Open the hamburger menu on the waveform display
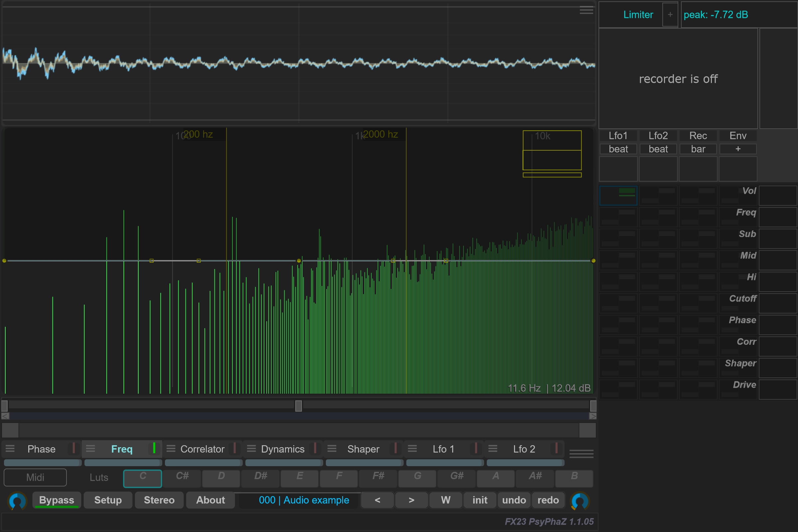 coord(586,11)
